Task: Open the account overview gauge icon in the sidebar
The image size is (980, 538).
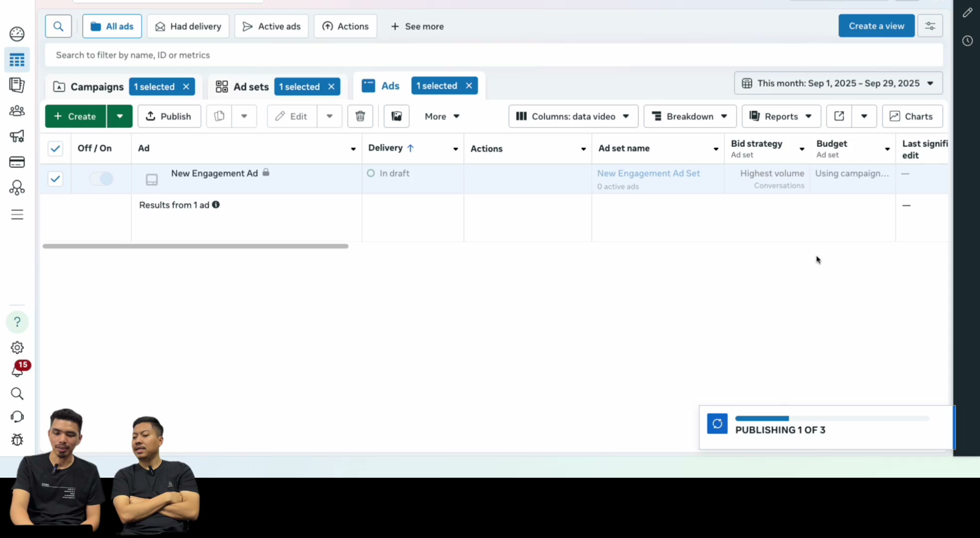Action: [17, 34]
